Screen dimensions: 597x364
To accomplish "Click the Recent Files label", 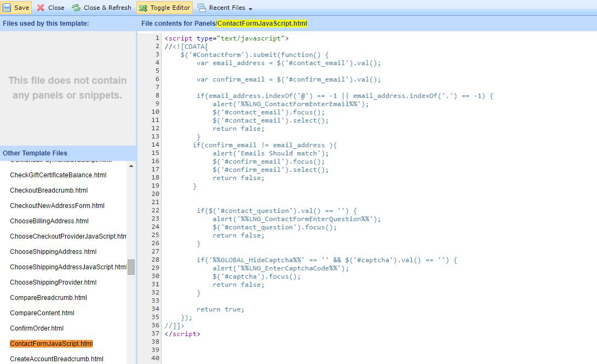I will [x=227, y=8].
